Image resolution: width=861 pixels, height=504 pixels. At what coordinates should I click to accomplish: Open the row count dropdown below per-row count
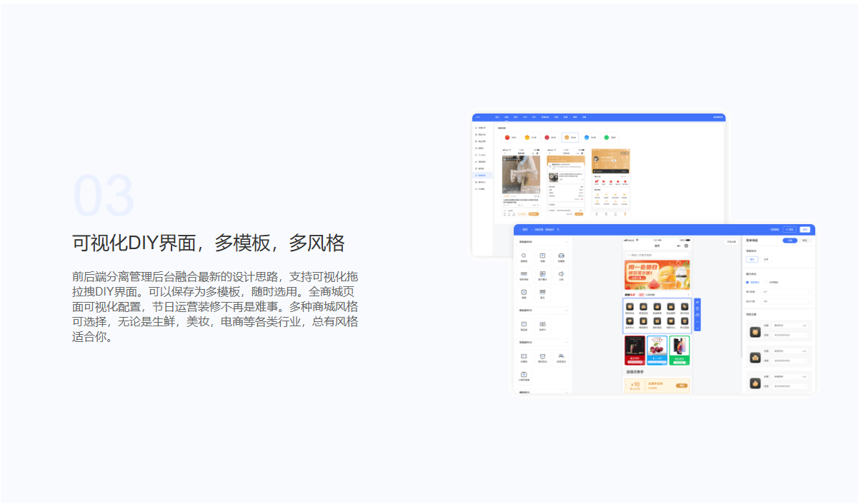(x=787, y=301)
